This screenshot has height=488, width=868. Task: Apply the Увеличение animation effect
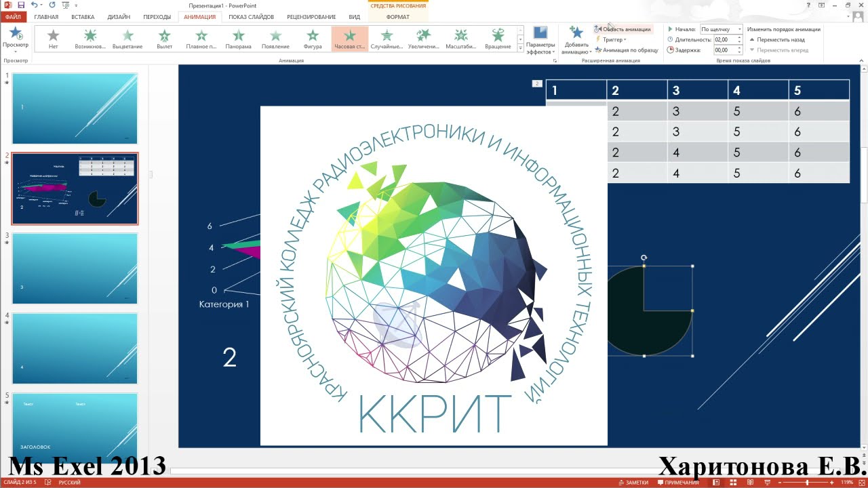pos(424,39)
